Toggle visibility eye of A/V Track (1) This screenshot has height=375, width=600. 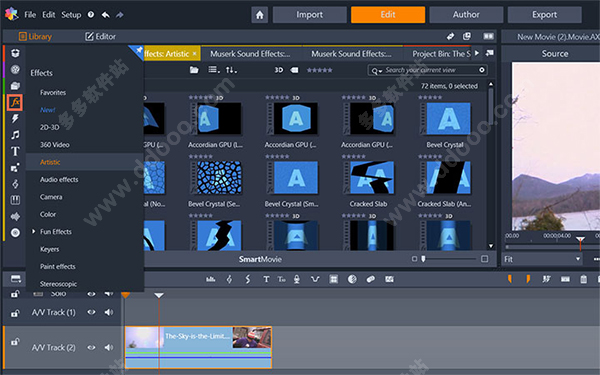point(91,312)
